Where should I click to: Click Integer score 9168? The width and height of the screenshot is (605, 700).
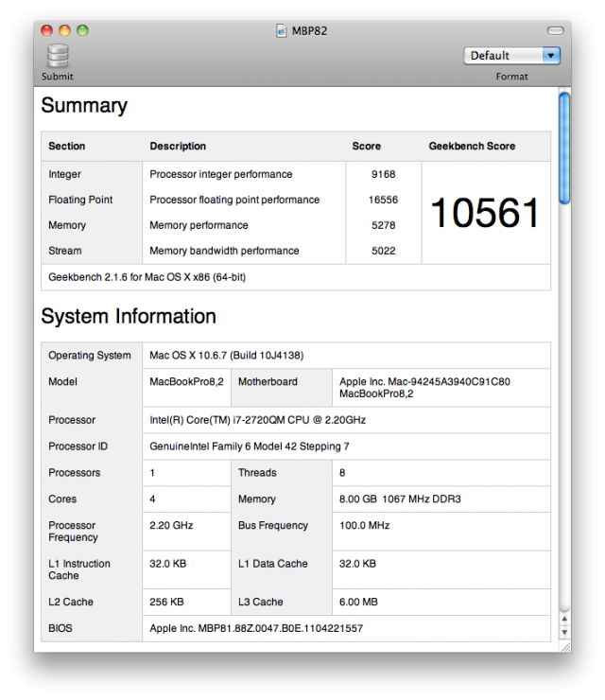pyautogui.click(x=383, y=174)
